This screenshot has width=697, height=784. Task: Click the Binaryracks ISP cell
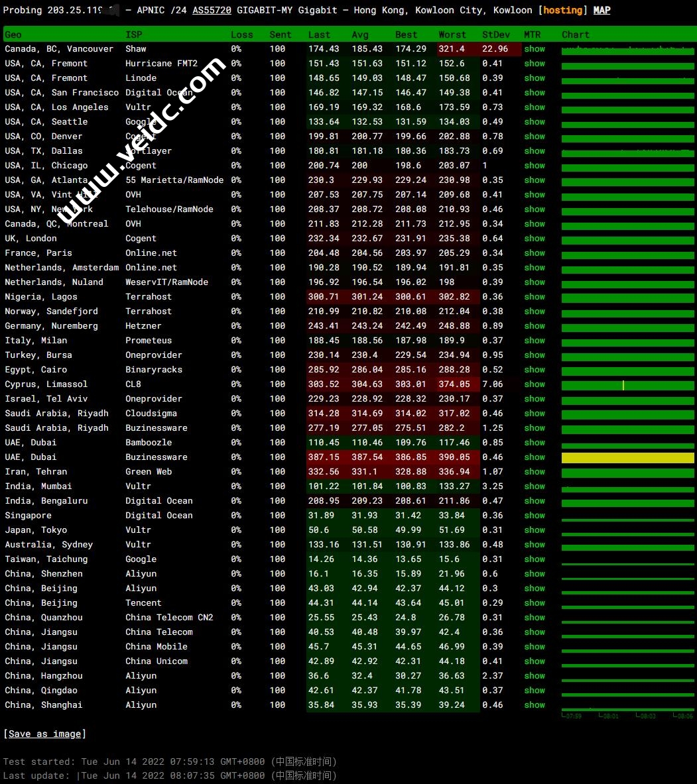click(x=154, y=370)
